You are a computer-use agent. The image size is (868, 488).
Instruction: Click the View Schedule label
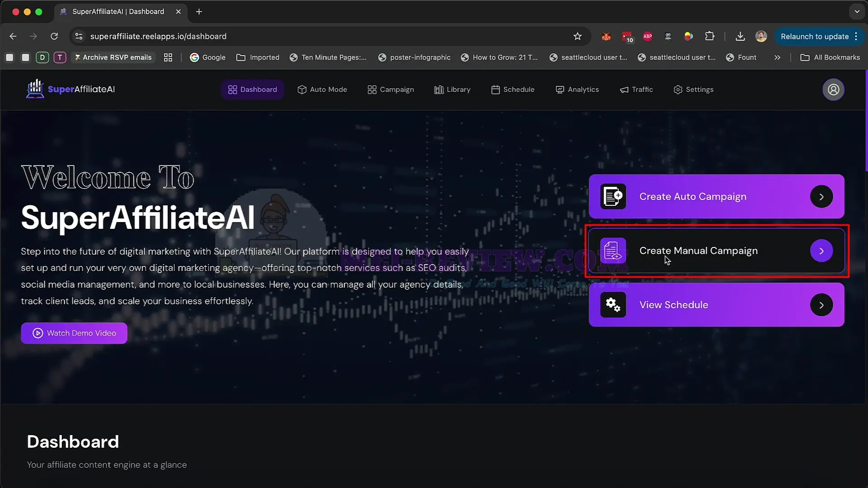[674, 305]
